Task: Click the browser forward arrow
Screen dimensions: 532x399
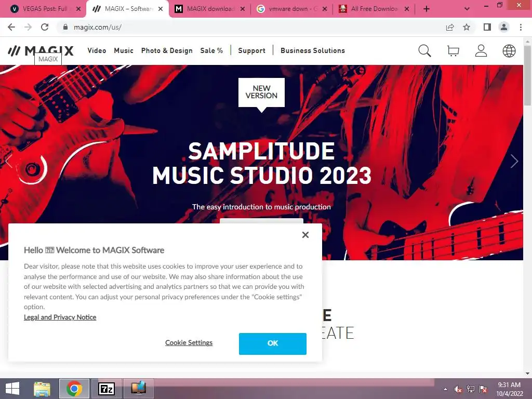Action: (28, 27)
